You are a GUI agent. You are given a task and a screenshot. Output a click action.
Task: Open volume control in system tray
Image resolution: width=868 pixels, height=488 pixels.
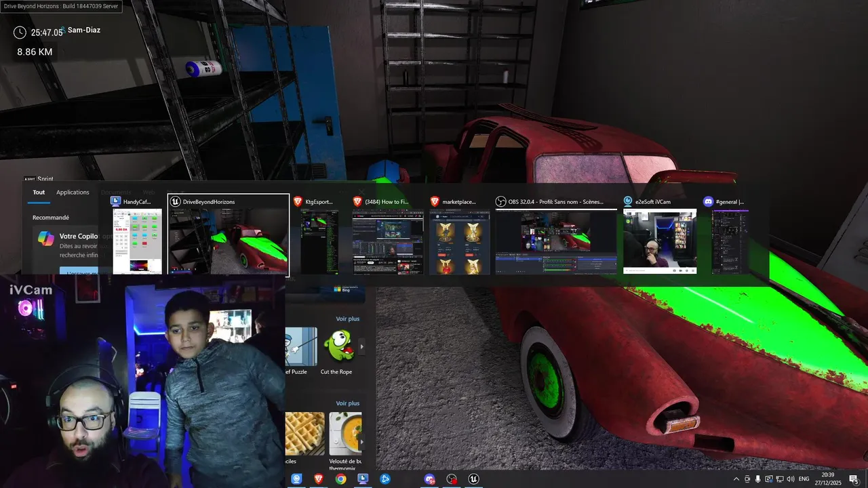[790, 479]
